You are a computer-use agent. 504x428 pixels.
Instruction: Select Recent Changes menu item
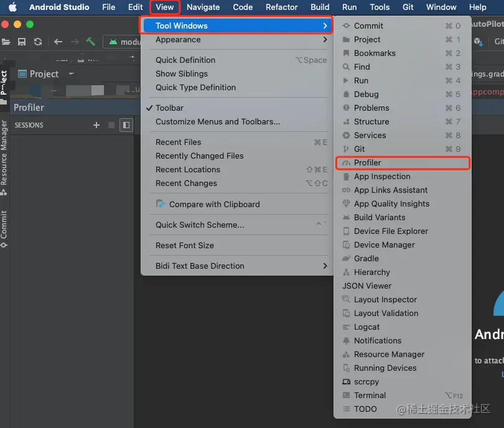(x=238, y=183)
